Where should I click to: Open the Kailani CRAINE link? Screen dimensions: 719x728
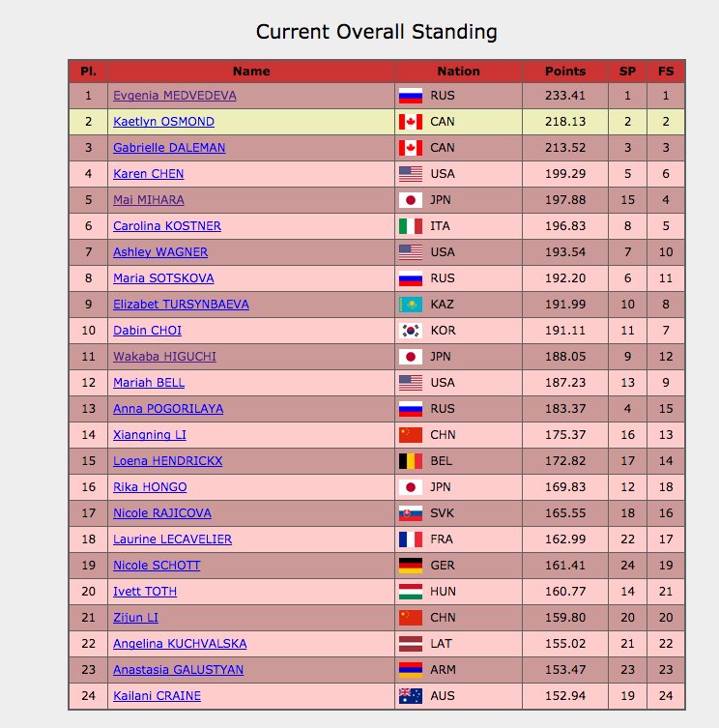click(157, 696)
